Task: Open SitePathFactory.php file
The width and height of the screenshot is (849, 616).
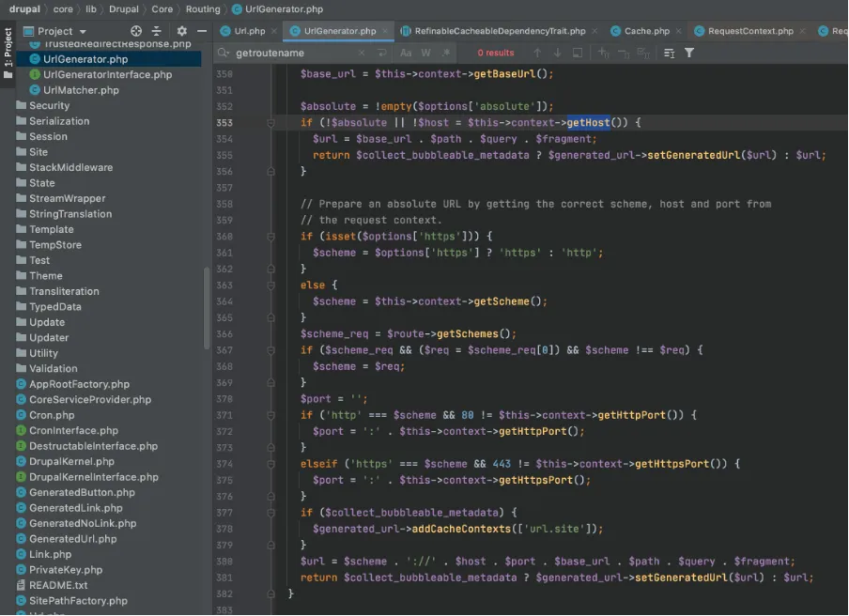Action: [x=72, y=601]
